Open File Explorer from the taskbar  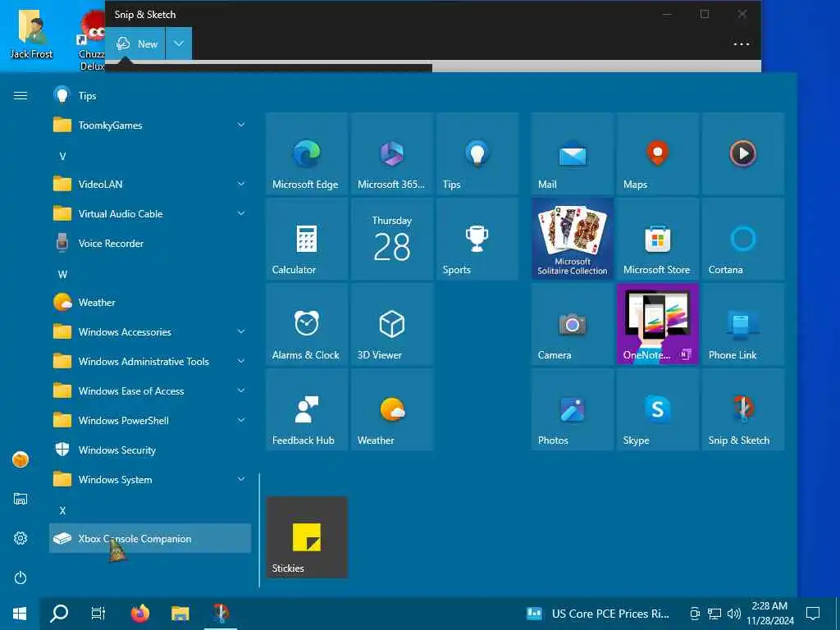(180, 614)
